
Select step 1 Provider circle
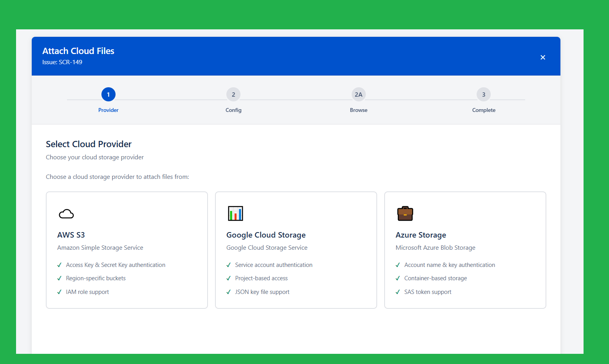(108, 94)
